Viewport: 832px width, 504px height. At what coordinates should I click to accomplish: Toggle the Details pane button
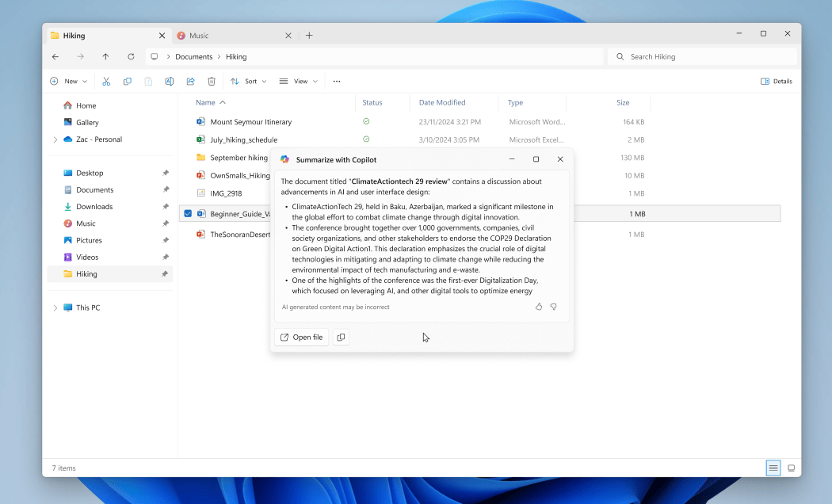(776, 81)
